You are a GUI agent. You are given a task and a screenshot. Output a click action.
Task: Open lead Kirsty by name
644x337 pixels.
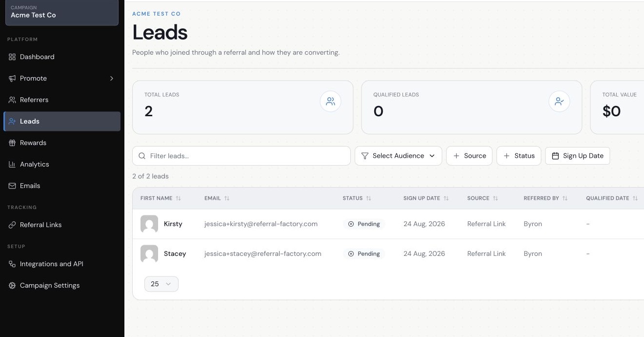(x=173, y=224)
